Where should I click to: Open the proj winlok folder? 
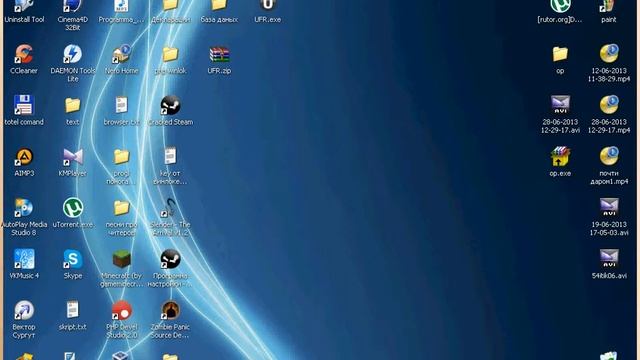170,54
